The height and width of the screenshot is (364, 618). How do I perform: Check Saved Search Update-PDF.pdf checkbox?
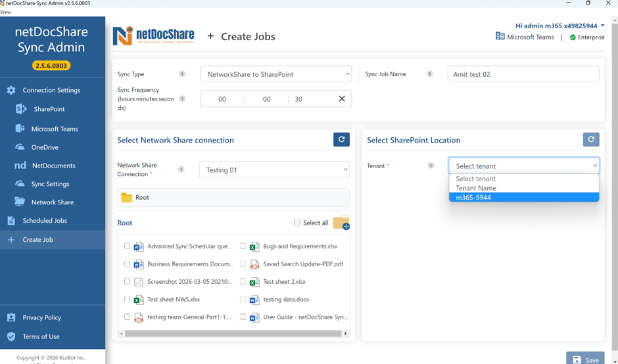click(243, 263)
